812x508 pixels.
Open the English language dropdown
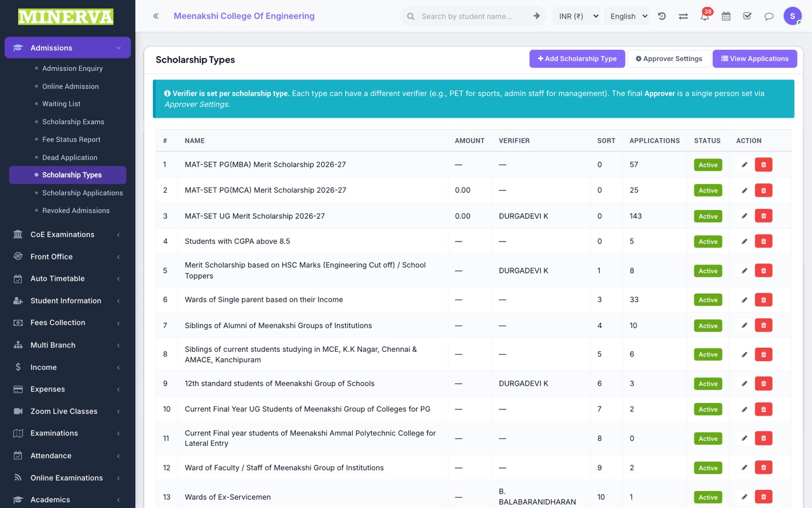629,16
